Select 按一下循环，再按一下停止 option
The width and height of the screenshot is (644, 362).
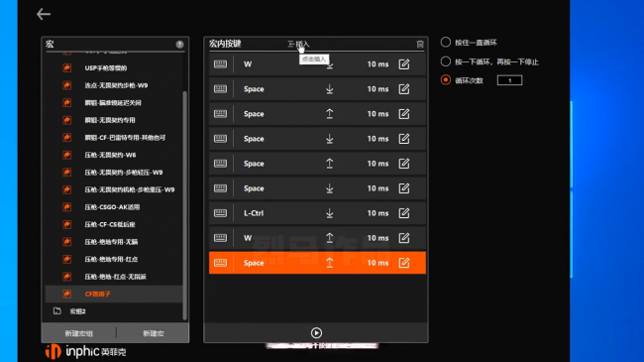coord(446,61)
